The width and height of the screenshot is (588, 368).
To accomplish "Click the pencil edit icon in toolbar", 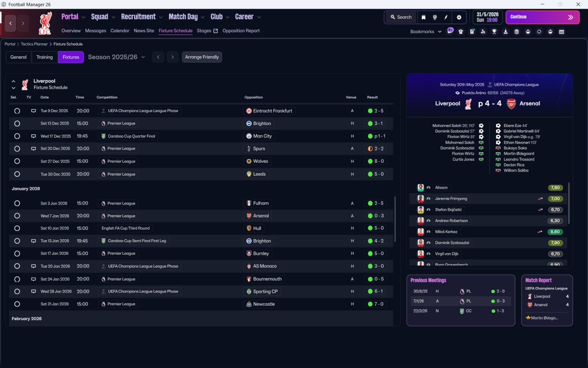I will coord(446,17).
